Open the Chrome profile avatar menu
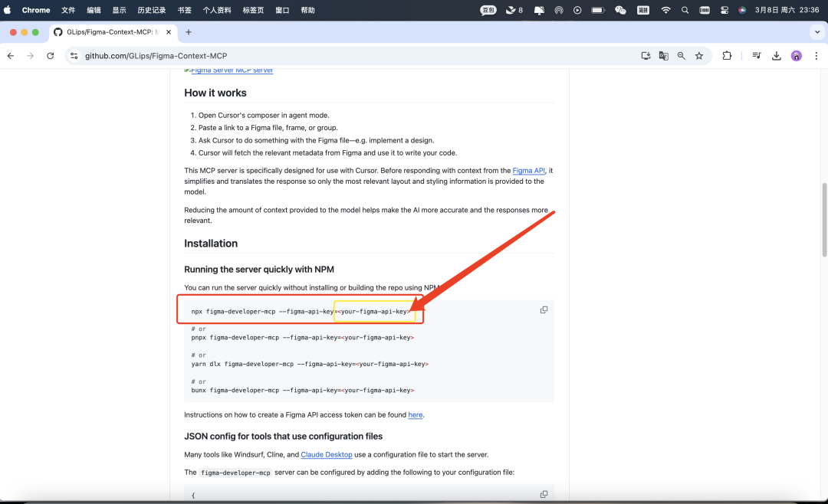 797,56
